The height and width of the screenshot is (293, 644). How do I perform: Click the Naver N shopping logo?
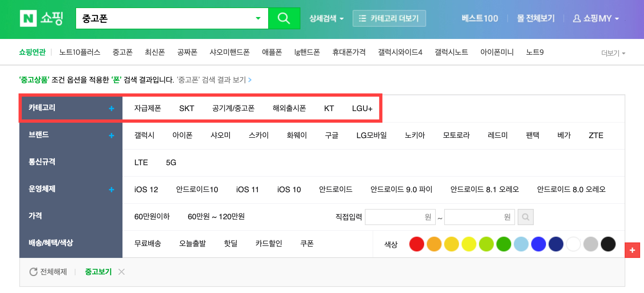pyautogui.click(x=41, y=18)
